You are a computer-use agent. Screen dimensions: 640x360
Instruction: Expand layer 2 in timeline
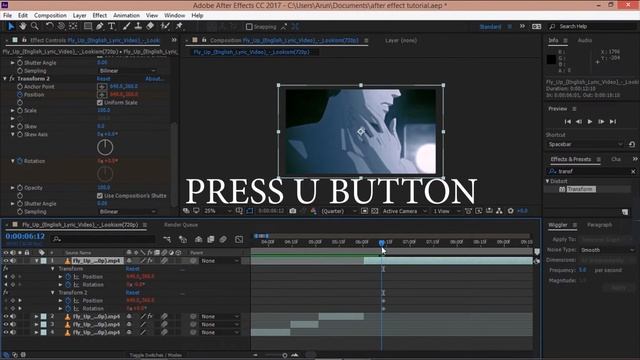(36, 317)
